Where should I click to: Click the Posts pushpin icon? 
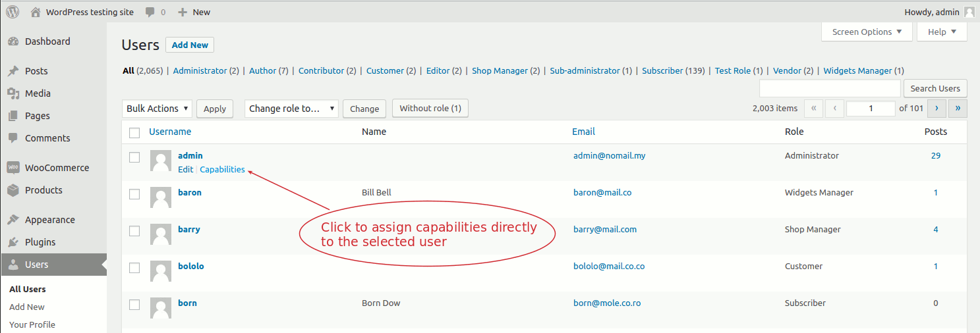(13, 71)
